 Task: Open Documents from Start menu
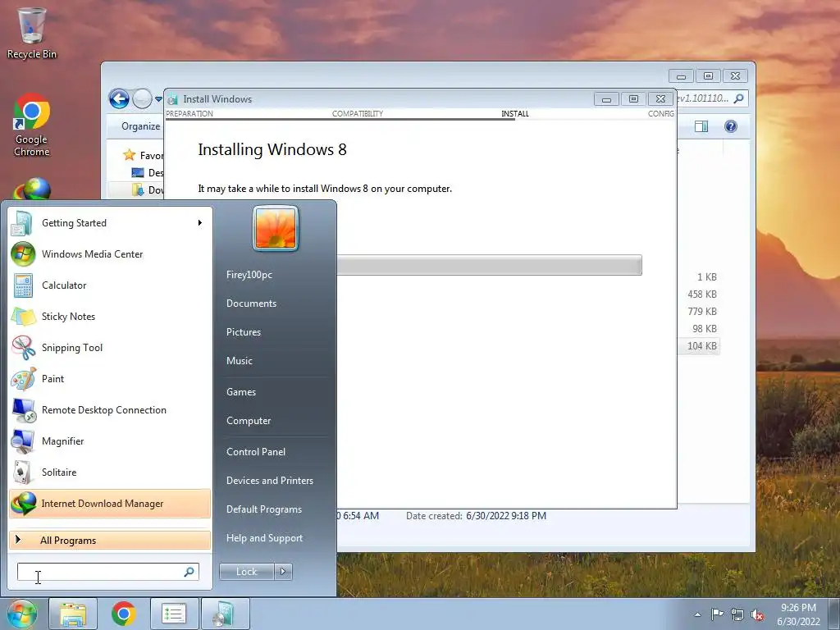tap(251, 304)
